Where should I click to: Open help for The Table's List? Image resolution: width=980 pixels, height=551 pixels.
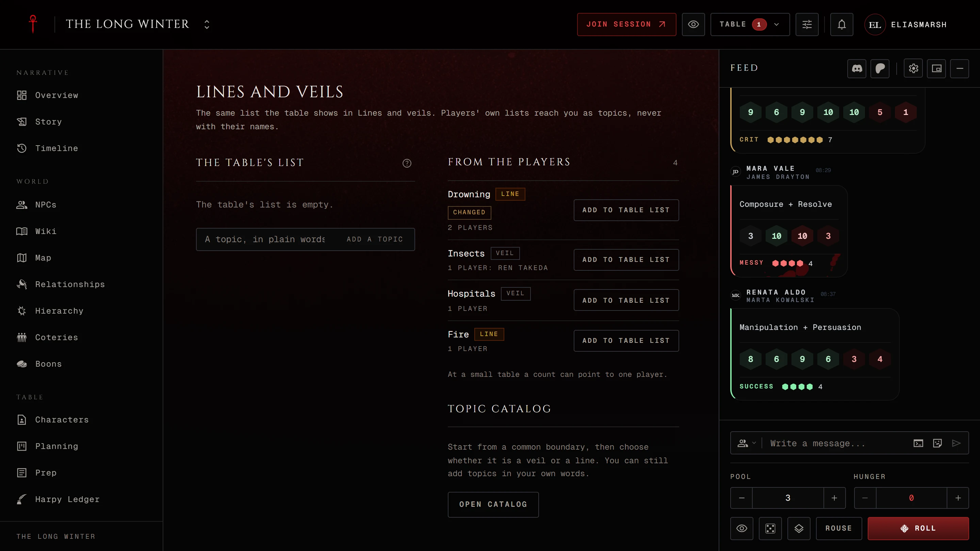coord(407,163)
